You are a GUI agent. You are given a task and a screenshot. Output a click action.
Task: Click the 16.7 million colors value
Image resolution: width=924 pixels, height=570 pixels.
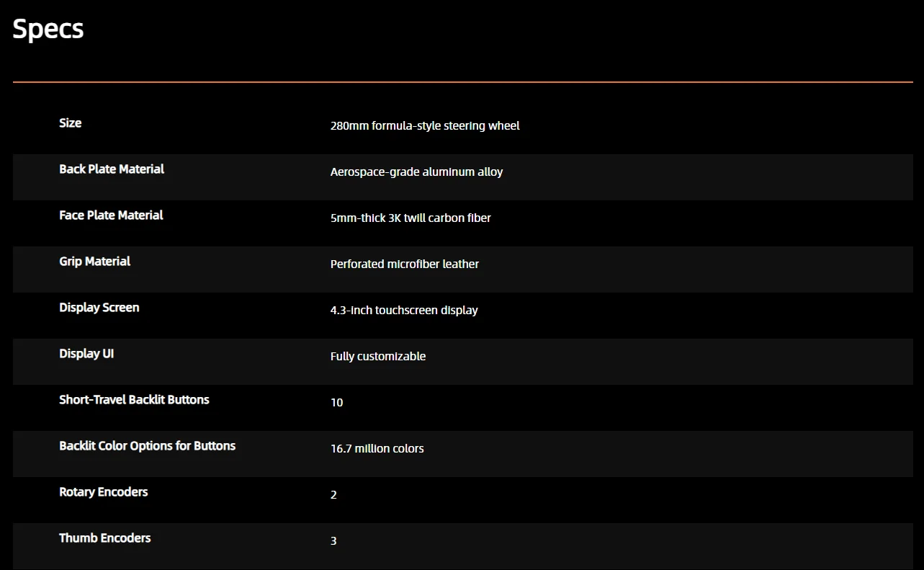pos(377,449)
